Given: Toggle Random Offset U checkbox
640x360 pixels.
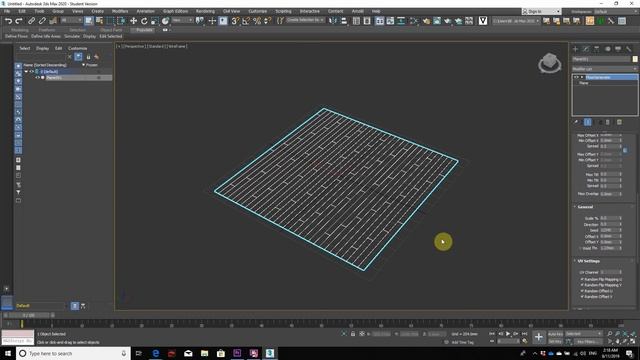Looking at the screenshot, I should (x=582, y=291).
